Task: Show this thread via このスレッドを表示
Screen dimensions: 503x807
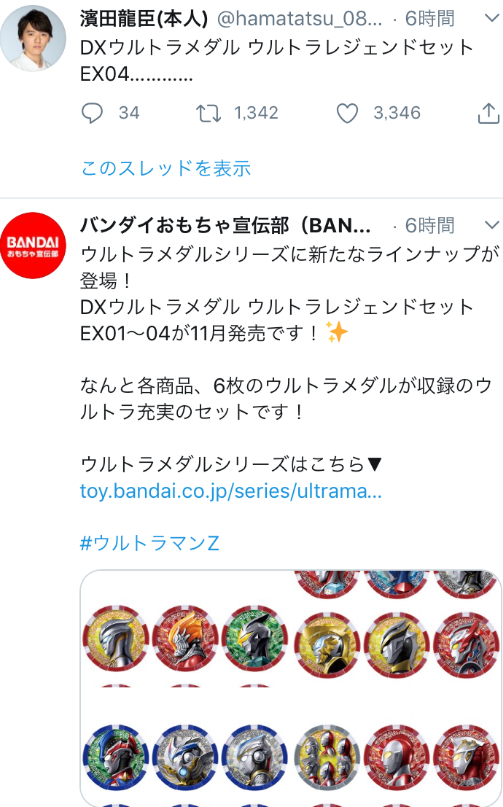Action: coord(166,168)
